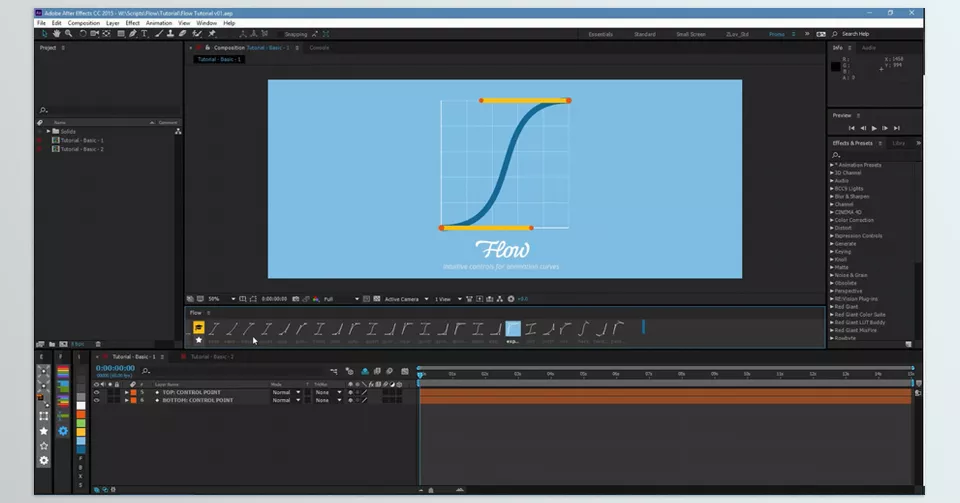This screenshot has width=960, height=503.
Task: Select the Rotation tool
Action: tap(83, 34)
